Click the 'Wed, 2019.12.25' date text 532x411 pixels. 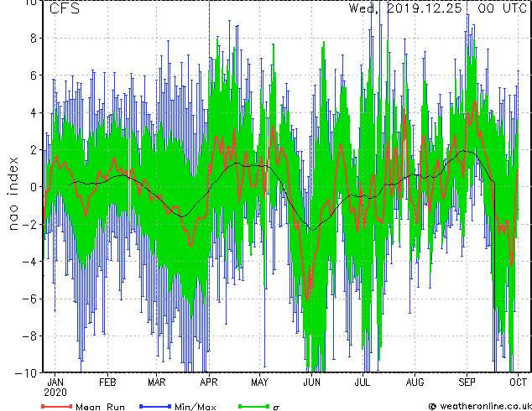point(405,8)
